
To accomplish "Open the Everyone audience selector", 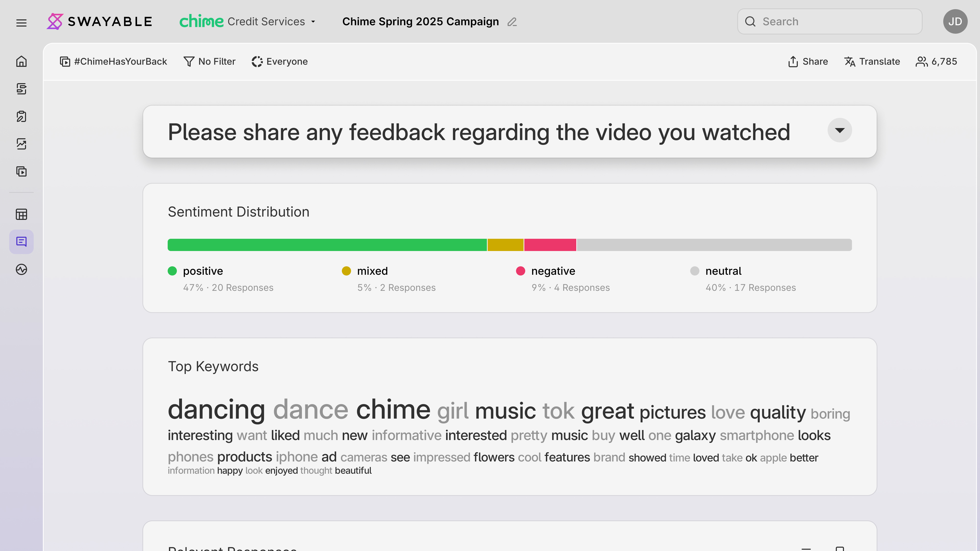I will point(280,61).
